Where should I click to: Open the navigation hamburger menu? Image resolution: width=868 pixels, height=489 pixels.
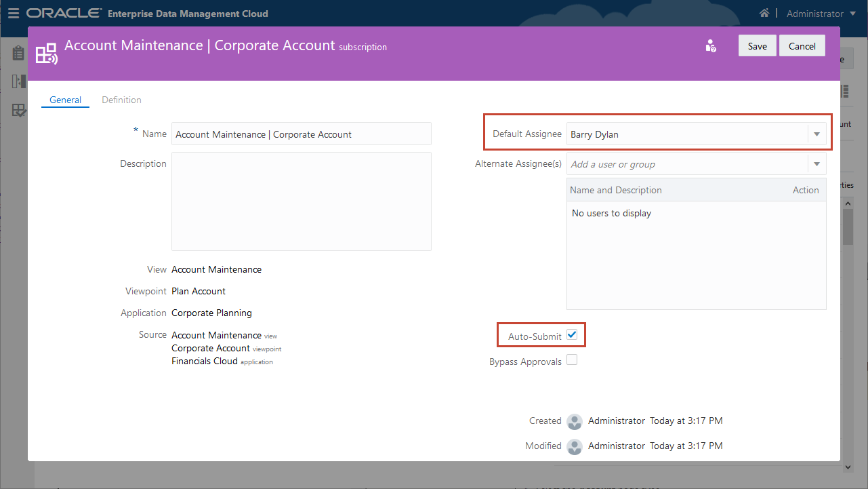coord(14,13)
